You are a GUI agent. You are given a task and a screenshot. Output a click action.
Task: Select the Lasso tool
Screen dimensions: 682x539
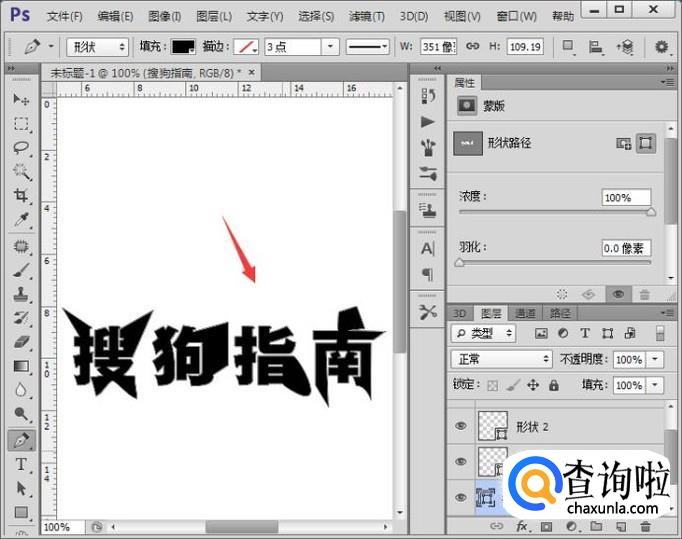(21, 147)
